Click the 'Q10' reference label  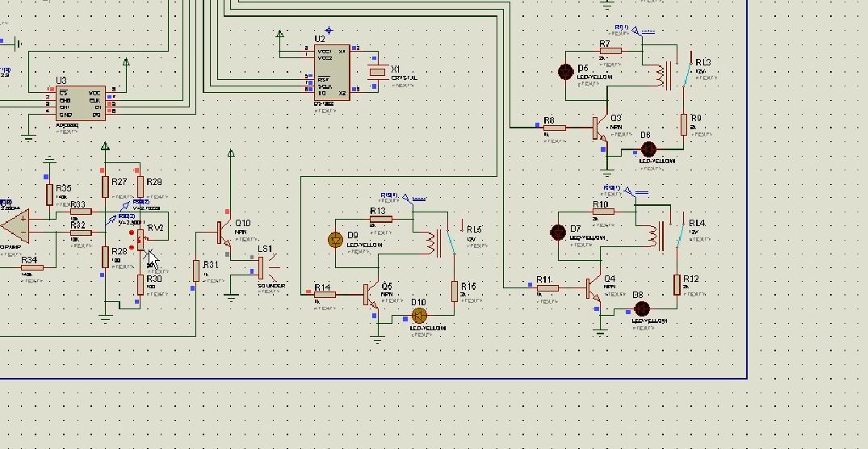click(242, 223)
